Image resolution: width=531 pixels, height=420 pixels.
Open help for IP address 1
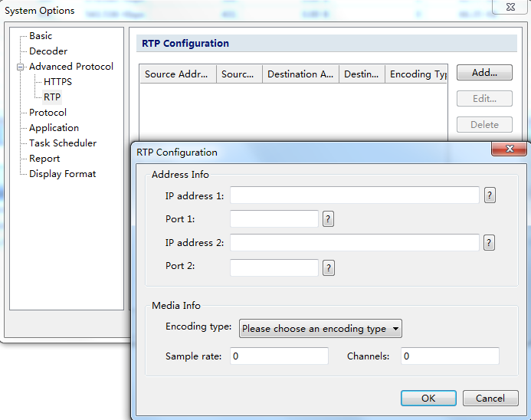click(490, 195)
